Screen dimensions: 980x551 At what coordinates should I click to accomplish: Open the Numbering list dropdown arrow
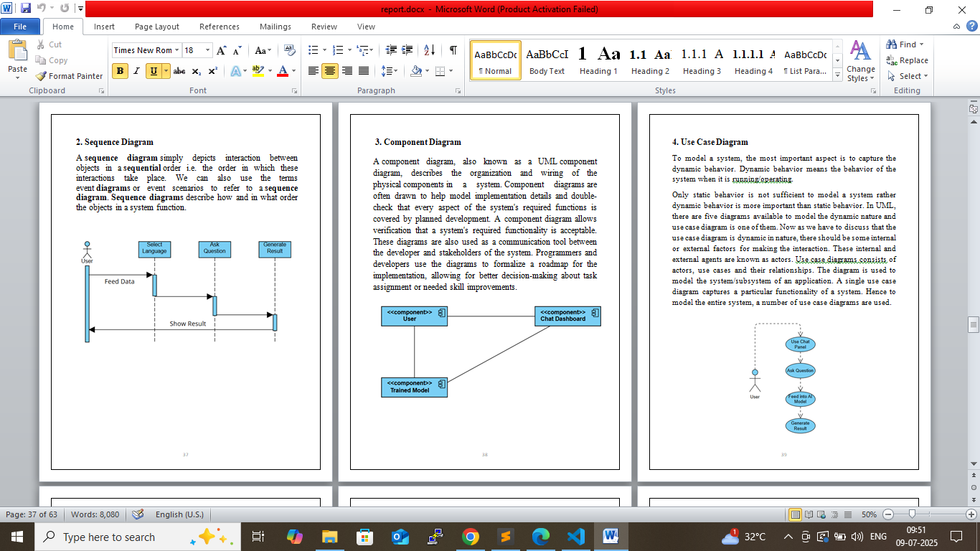tap(349, 50)
